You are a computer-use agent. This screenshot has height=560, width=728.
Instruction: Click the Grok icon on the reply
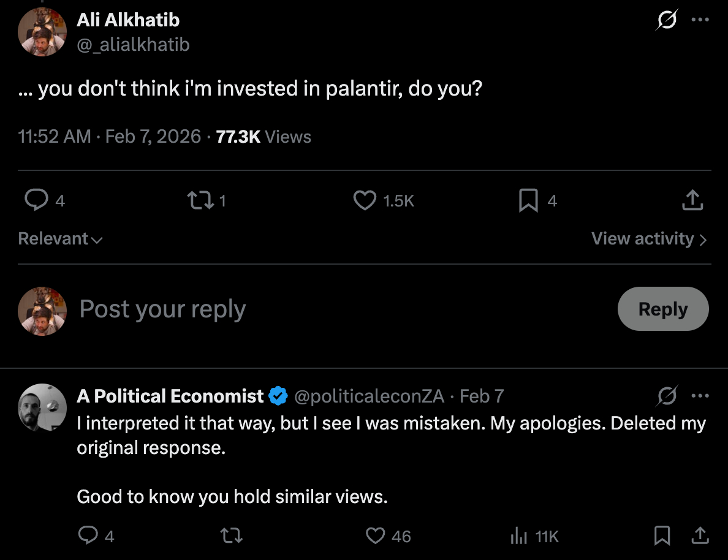coord(667,397)
